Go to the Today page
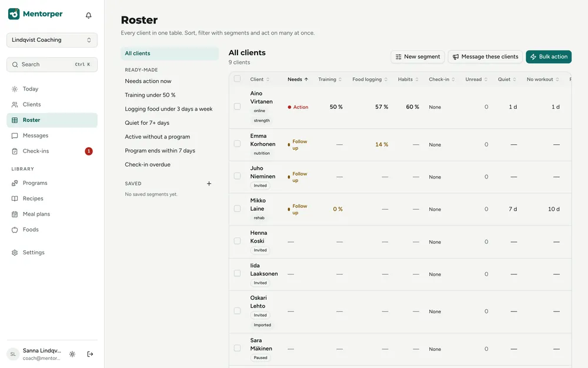The width and height of the screenshot is (588, 368). pos(52,89)
